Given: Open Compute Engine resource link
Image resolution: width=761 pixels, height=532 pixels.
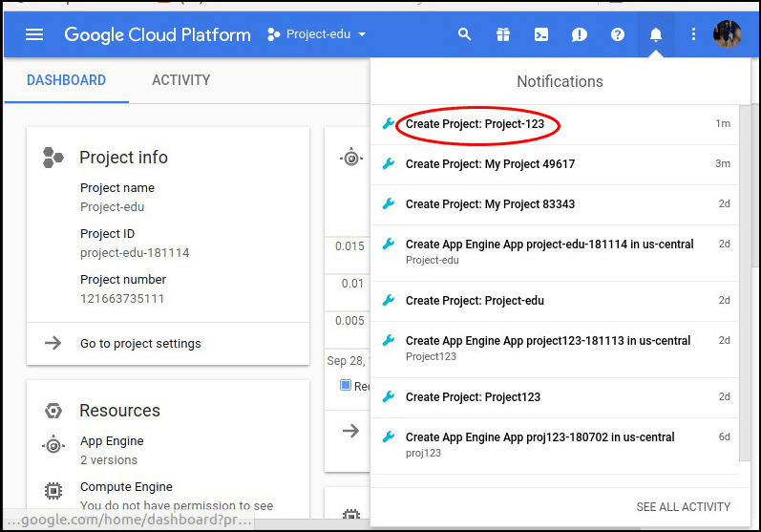Looking at the screenshot, I should [126, 487].
